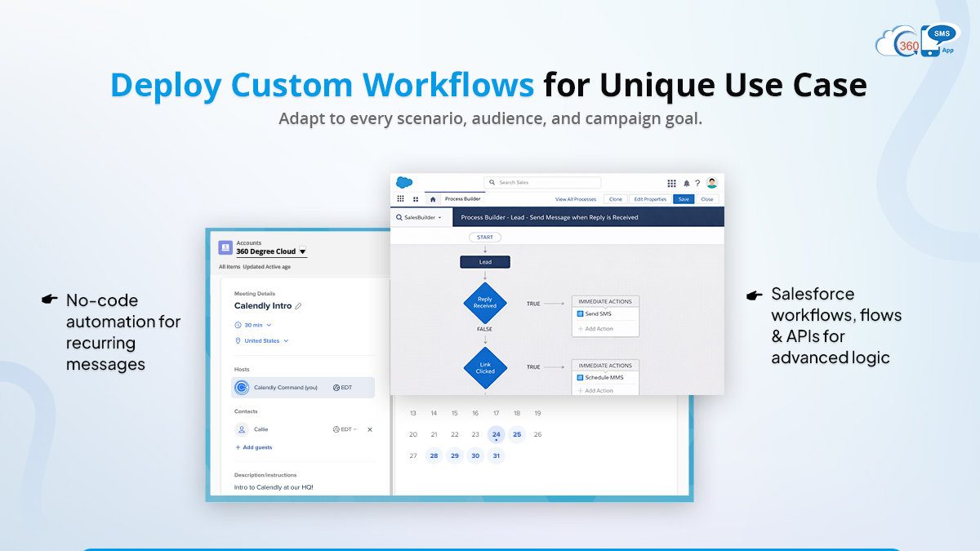980x551 pixels.
Task: Open Callie's EDT timezone dropdown
Action: pyautogui.click(x=345, y=429)
